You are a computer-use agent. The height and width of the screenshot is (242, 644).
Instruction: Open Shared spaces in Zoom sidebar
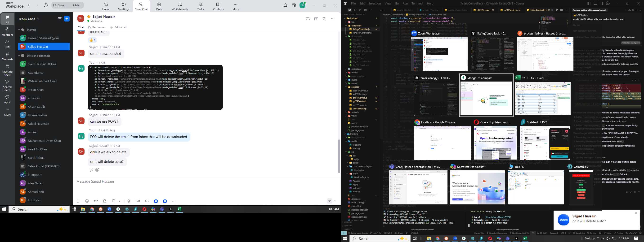(x=7, y=85)
